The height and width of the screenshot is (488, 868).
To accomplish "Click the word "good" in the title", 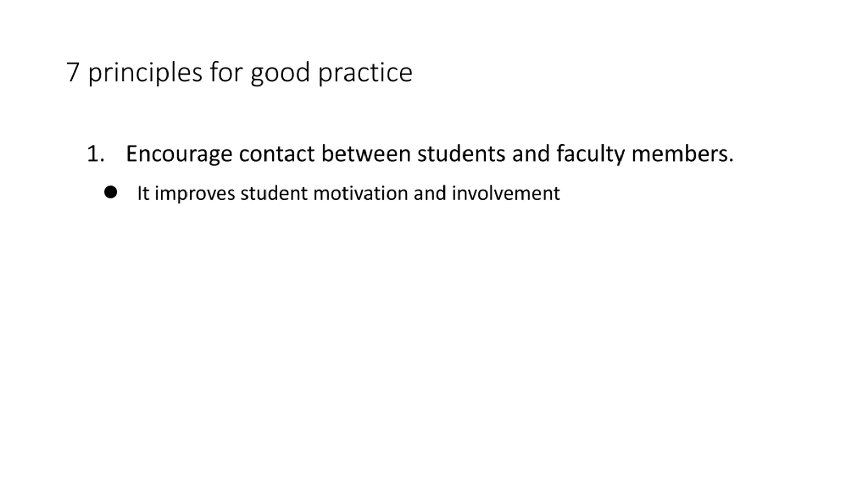I will pyautogui.click(x=280, y=73).
